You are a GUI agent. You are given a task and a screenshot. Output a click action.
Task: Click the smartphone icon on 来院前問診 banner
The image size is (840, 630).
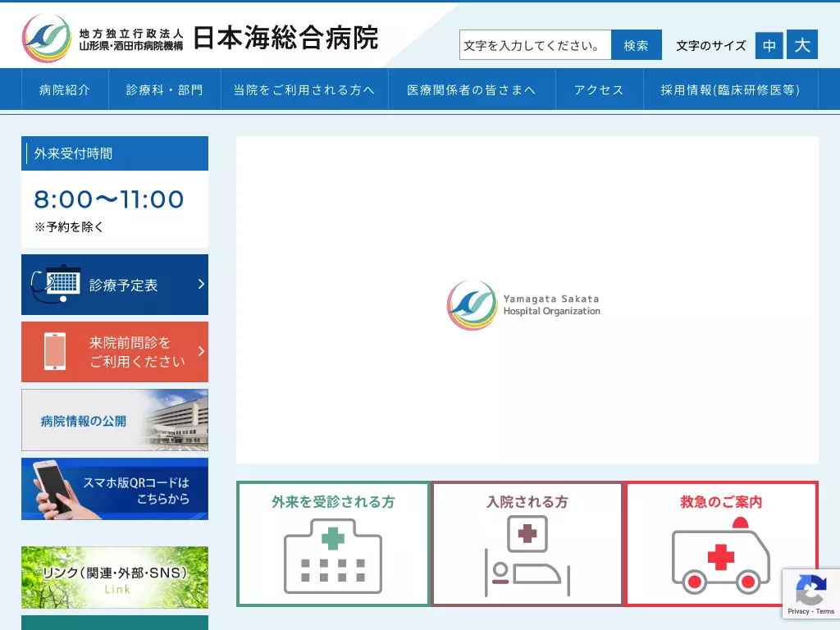click(55, 351)
